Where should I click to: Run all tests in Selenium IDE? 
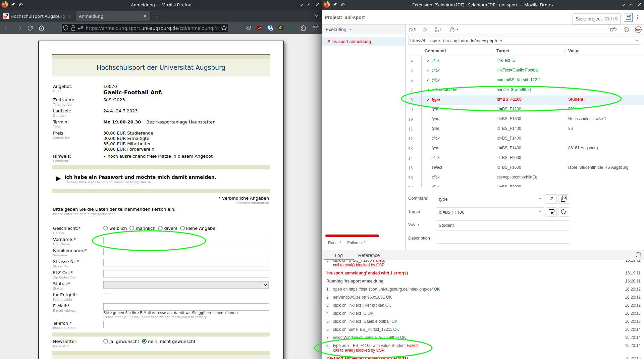(413, 30)
